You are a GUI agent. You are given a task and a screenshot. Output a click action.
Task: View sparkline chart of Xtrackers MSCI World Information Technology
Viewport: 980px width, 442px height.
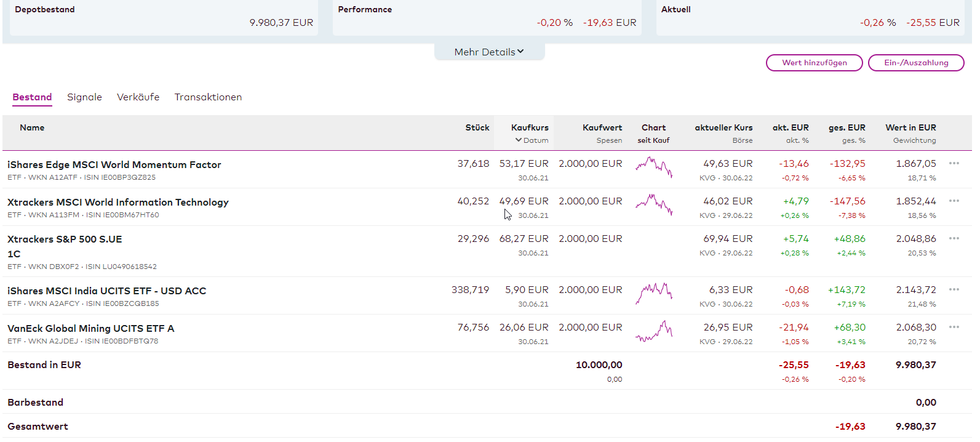653,204
